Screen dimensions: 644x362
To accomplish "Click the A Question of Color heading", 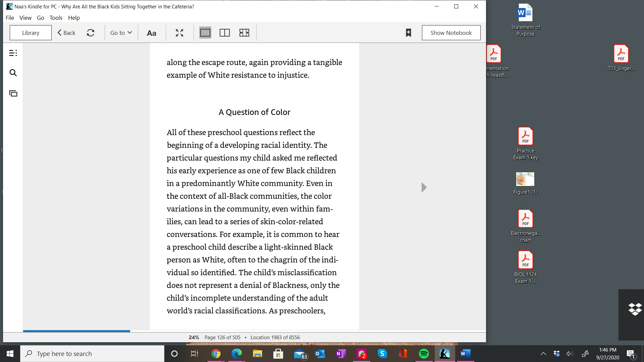I will click(255, 112).
